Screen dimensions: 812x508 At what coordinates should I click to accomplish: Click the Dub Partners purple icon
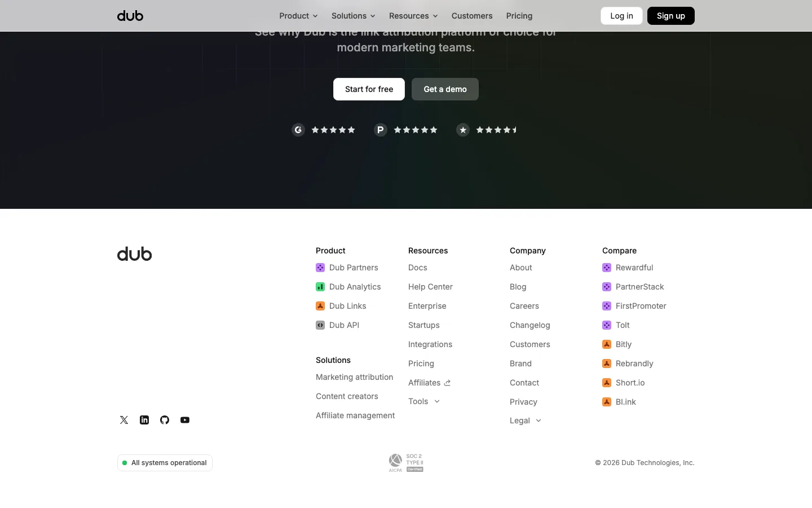coord(320,268)
